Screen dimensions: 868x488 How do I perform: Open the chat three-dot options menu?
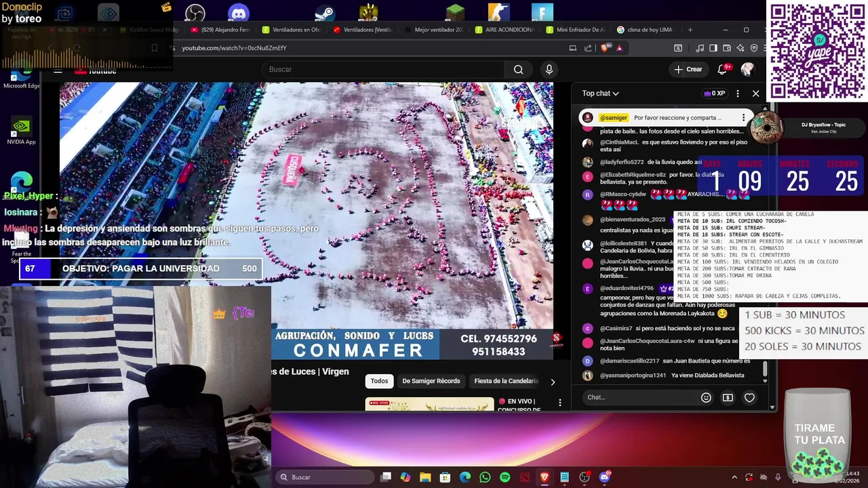tap(738, 94)
